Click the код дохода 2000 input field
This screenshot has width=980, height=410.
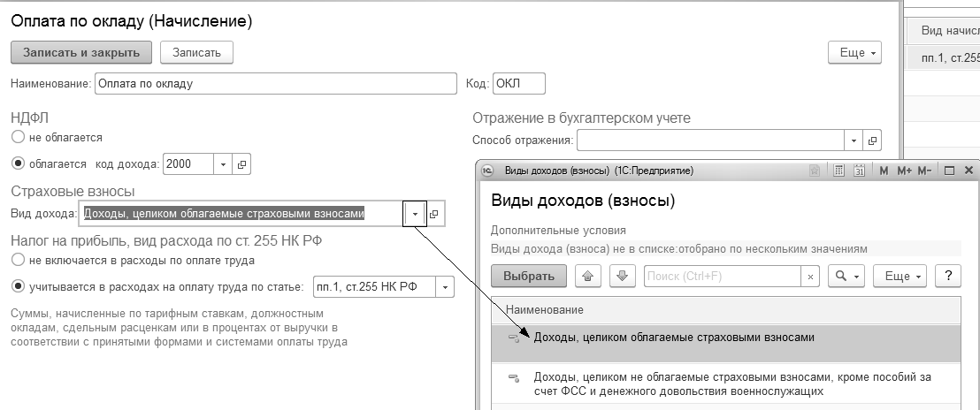[188, 164]
